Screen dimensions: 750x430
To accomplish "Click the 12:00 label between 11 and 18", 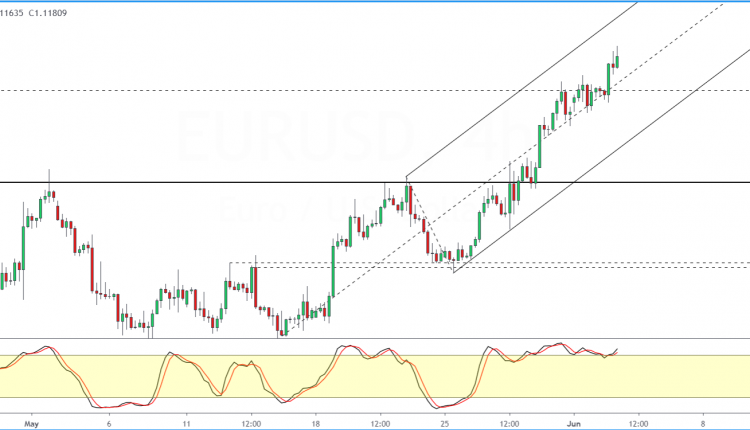I will (251, 424).
